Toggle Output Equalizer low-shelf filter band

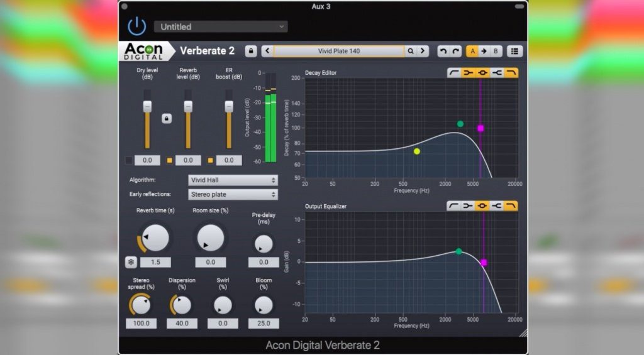click(x=468, y=205)
